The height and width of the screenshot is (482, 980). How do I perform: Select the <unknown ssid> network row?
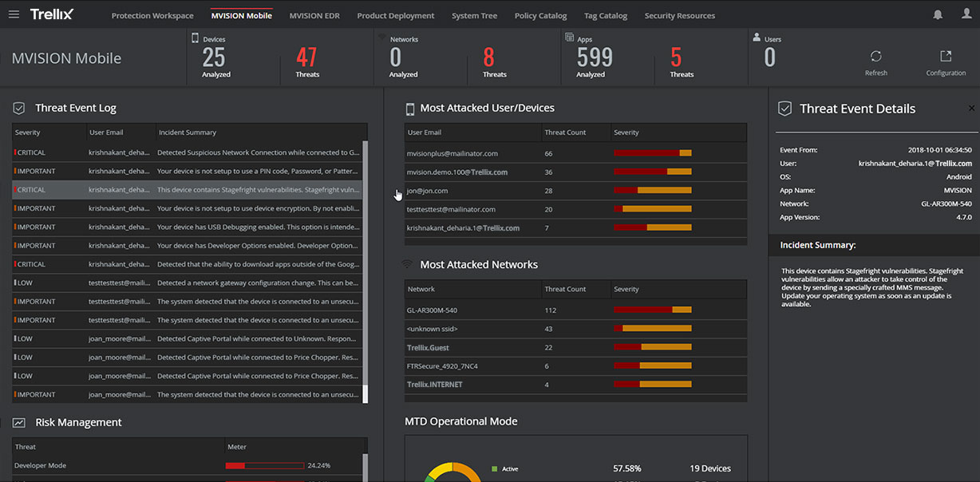click(x=576, y=329)
